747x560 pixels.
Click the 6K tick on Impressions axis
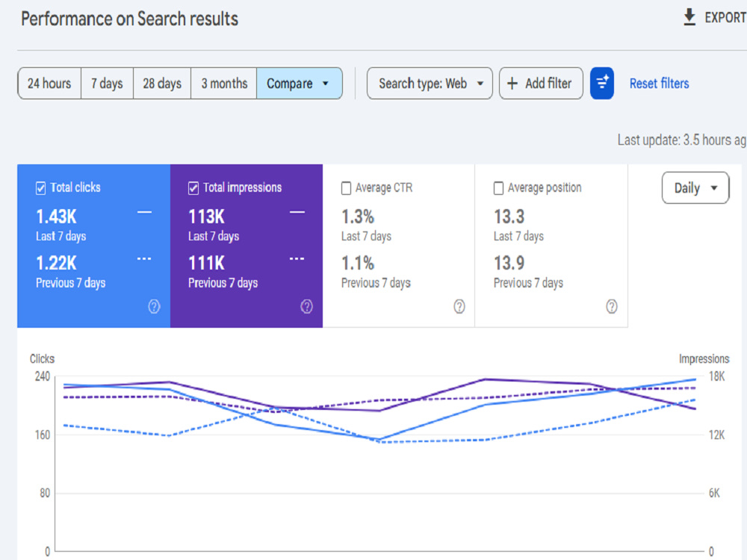(x=714, y=493)
